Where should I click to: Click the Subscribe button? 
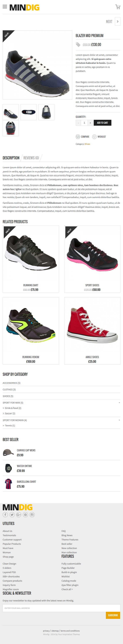[113, 615]
